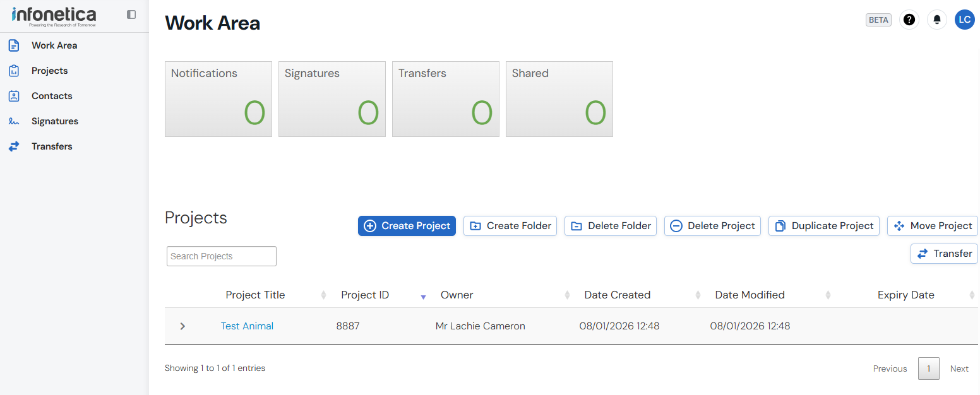Sort table by Project Title
The width and height of the screenshot is (980, 395).
[255, 295]
